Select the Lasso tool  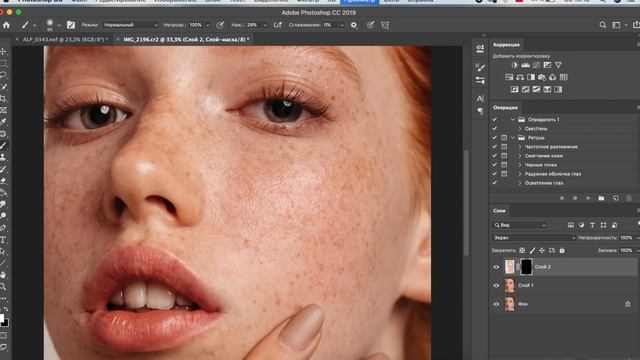3,75
